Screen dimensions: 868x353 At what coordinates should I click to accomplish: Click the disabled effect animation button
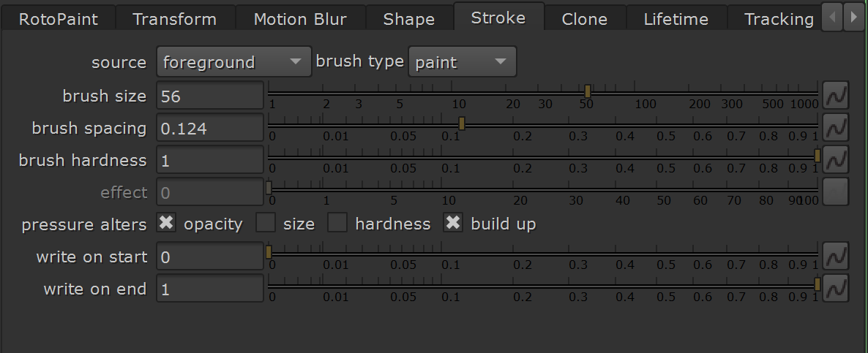click(x=835, y=191)
